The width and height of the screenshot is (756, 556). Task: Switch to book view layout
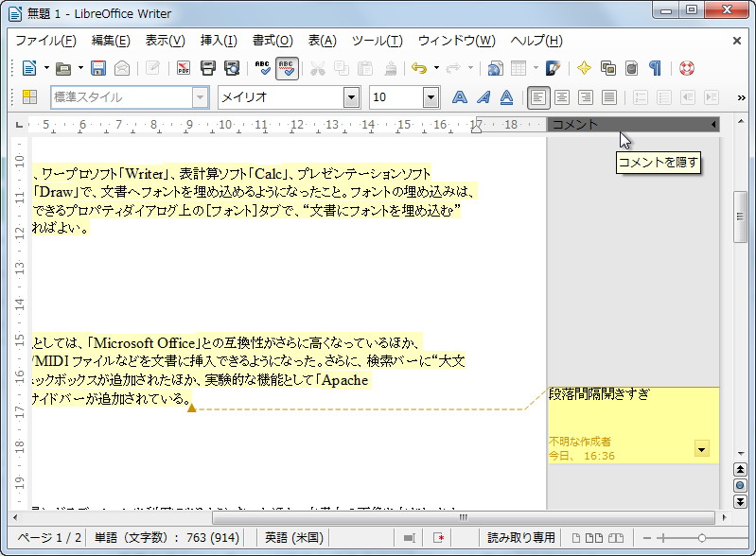click(616, 538)
